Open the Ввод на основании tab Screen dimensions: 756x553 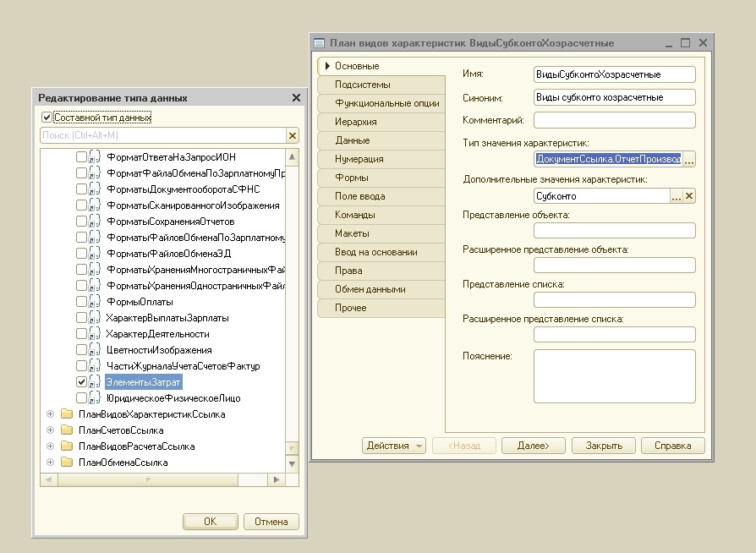coord(381,252)
